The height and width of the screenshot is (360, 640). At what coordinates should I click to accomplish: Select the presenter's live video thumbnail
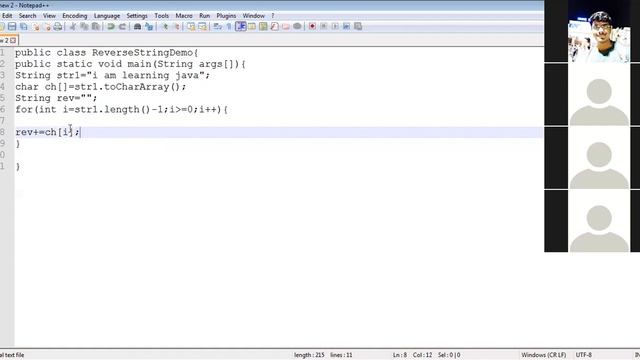(599, 31)
